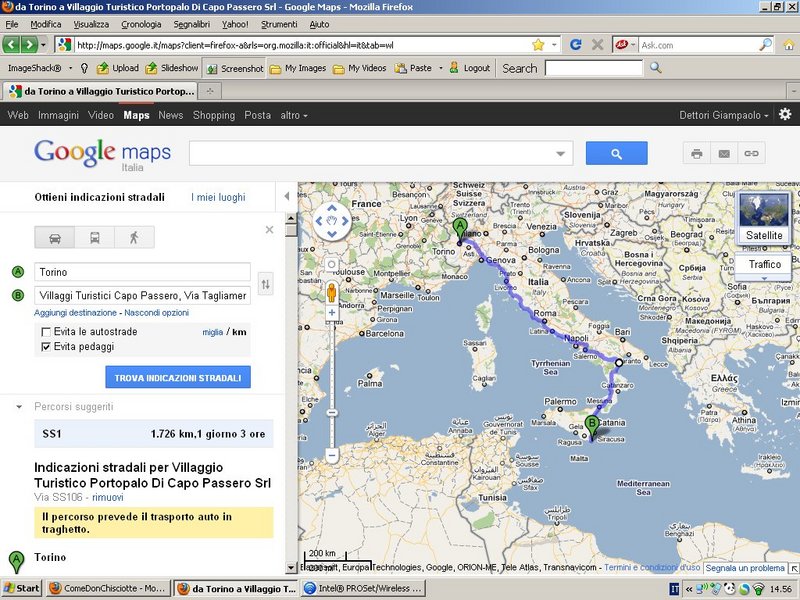Image resolution: width=800 pixels, height=600 pixels.
Task: Click the map zoom slider handle
Action: 332,412
